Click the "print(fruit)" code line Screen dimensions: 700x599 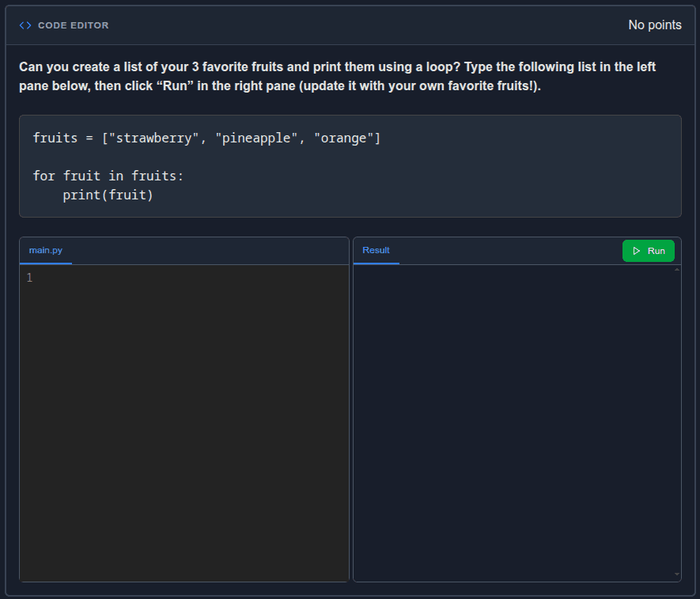pos(108,195)
